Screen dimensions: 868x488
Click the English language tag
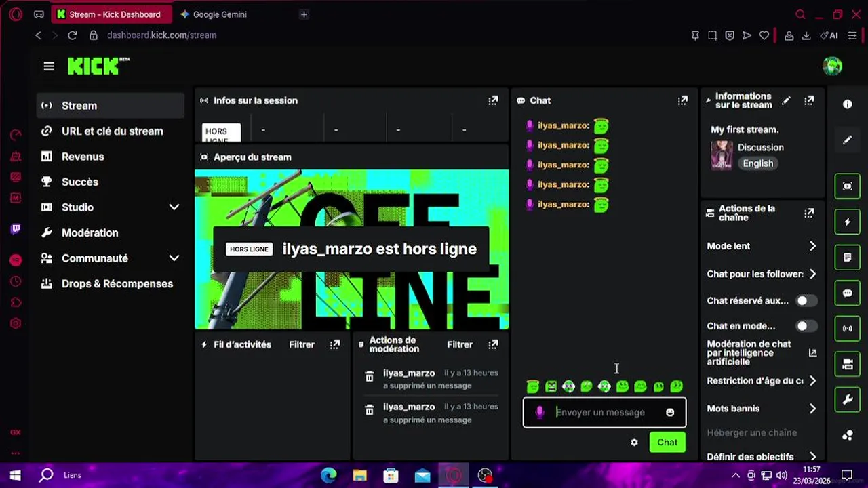coord(757,163)
